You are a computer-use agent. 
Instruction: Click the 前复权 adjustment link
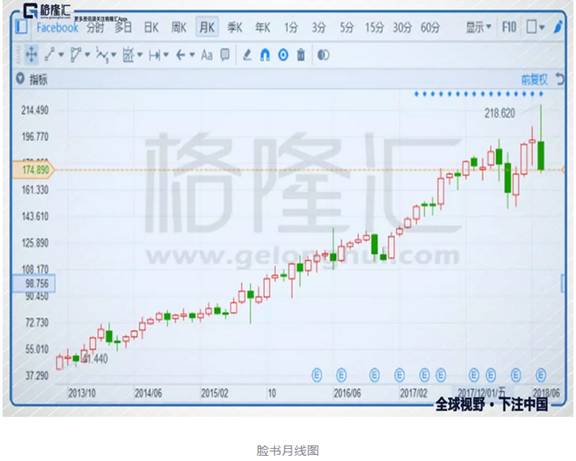click(534, 80)
